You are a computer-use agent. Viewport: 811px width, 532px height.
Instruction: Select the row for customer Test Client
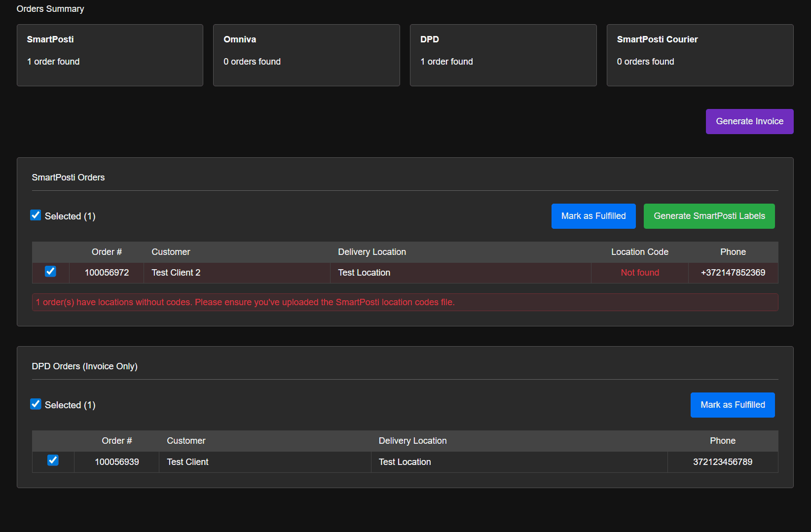(265, 461)
